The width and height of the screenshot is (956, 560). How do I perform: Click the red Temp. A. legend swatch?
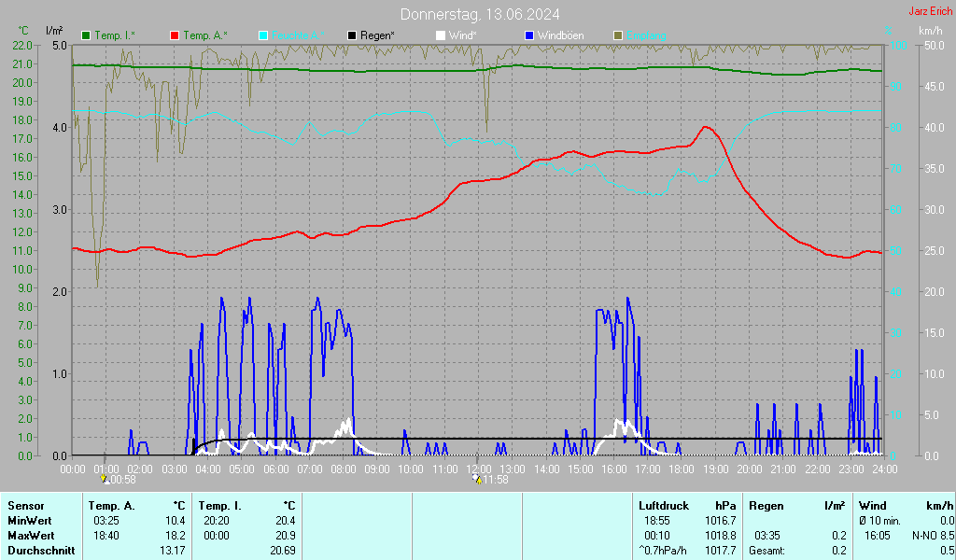point(175,36)
